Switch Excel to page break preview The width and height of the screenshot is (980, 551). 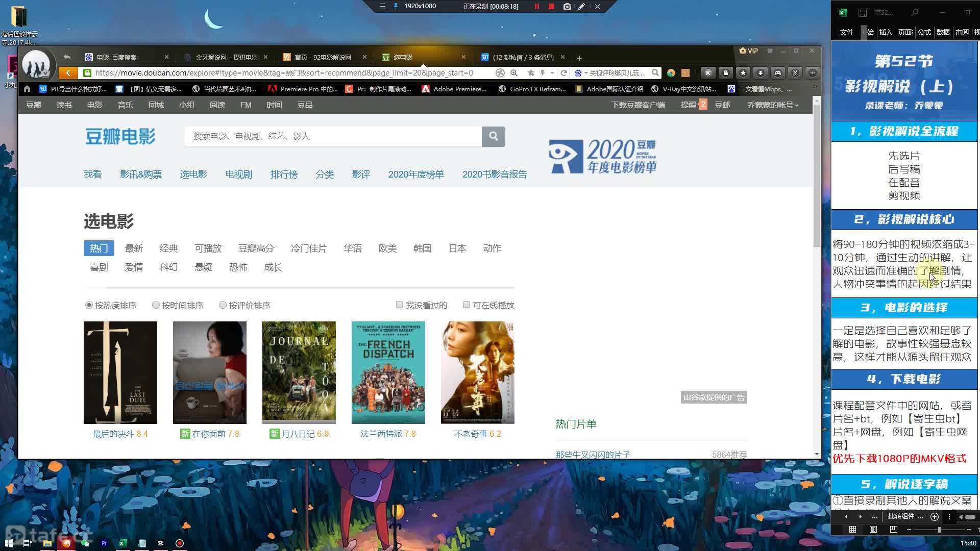coord(893,530)
